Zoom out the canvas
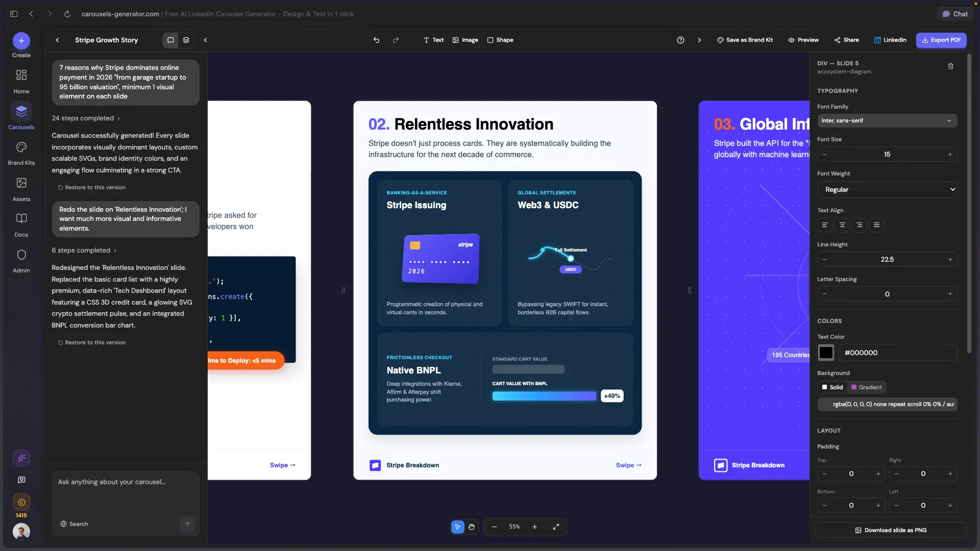Image resolution: width=980 pixels, height=551 pixels. tap(494, 527)
